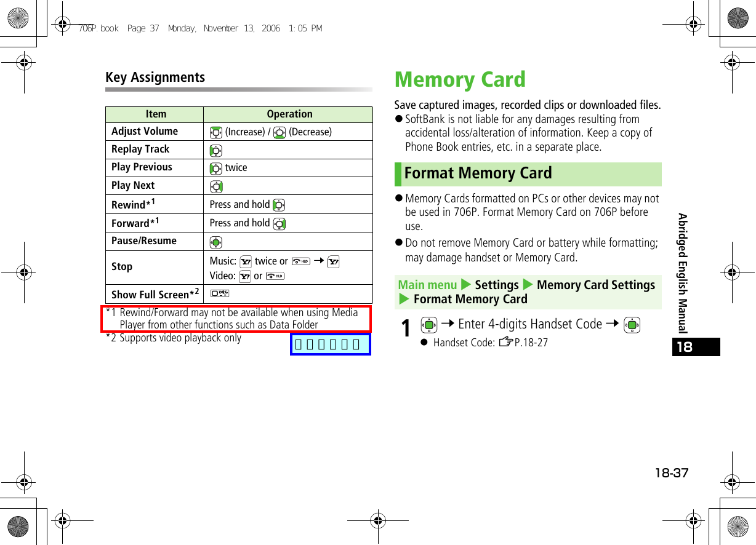Select the volume increase key icon

[x=215, y=132]
